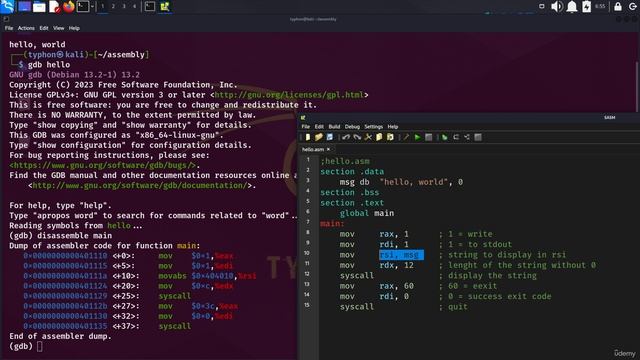Click the gdb prompt cursor at bottom
This screenshot has height=360, width=640.
pos(40,346)
